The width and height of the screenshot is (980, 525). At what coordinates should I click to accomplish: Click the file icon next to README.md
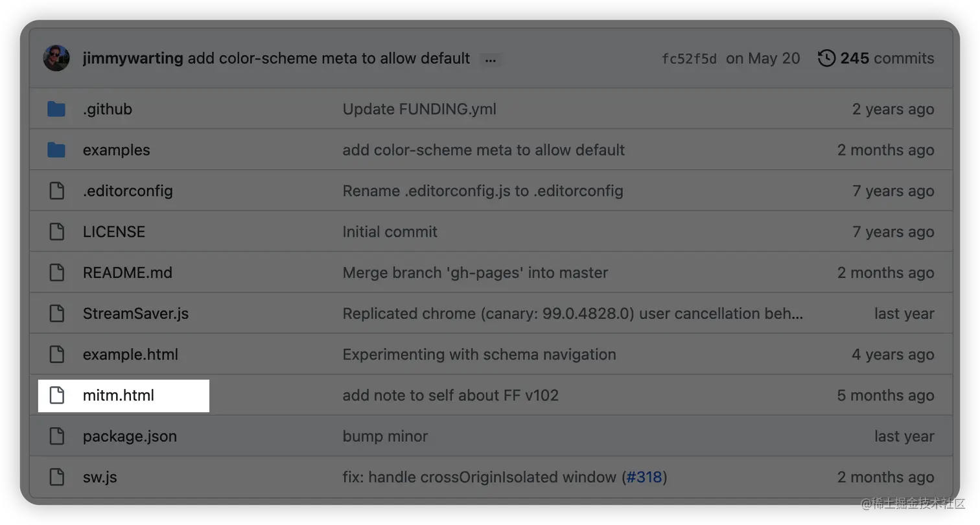(56, 272)
